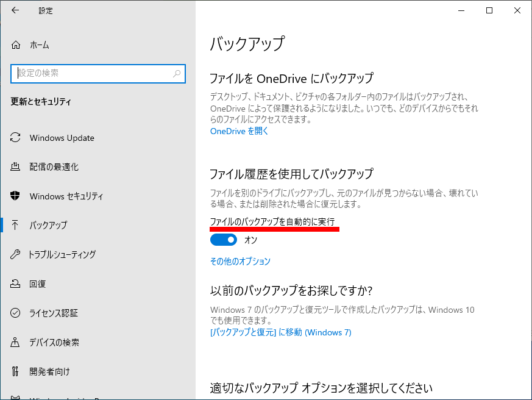
Task: Open デバイスの検索 via its icon
Action: (x=15, y=342)
